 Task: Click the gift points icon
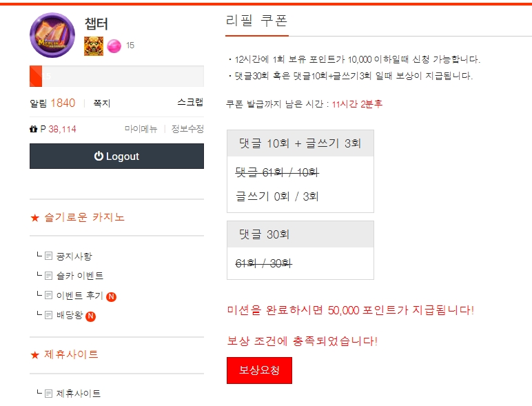point(33,129)
